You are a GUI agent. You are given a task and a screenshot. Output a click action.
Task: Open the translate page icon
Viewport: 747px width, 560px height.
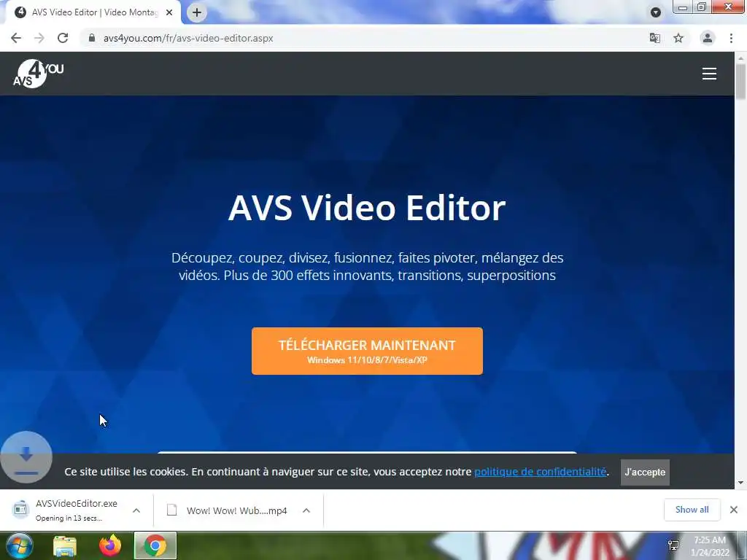tap(655, 38)
